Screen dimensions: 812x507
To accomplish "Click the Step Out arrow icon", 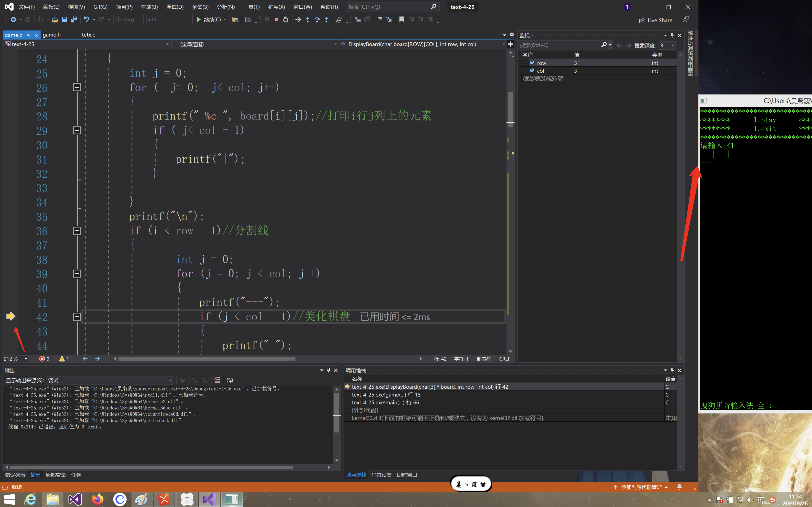I will (326, 20).
